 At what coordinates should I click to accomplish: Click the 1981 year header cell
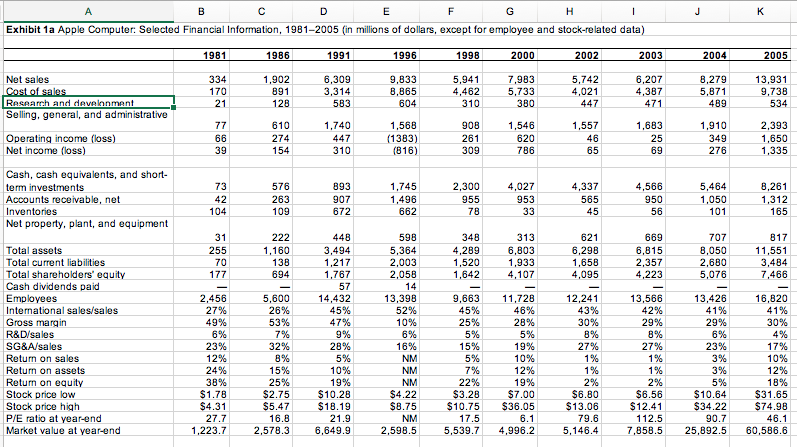(201, 55)
